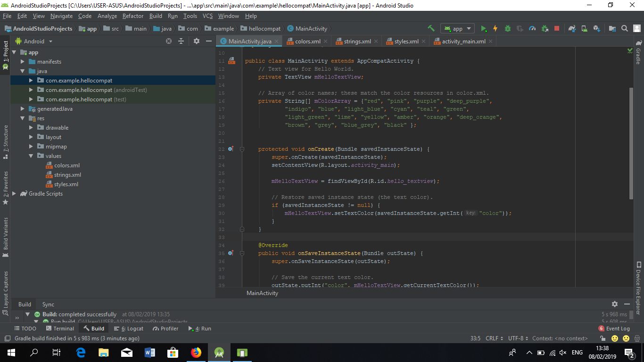
Task: Run the app with green play icon
Action: click(x=484, y=28)
